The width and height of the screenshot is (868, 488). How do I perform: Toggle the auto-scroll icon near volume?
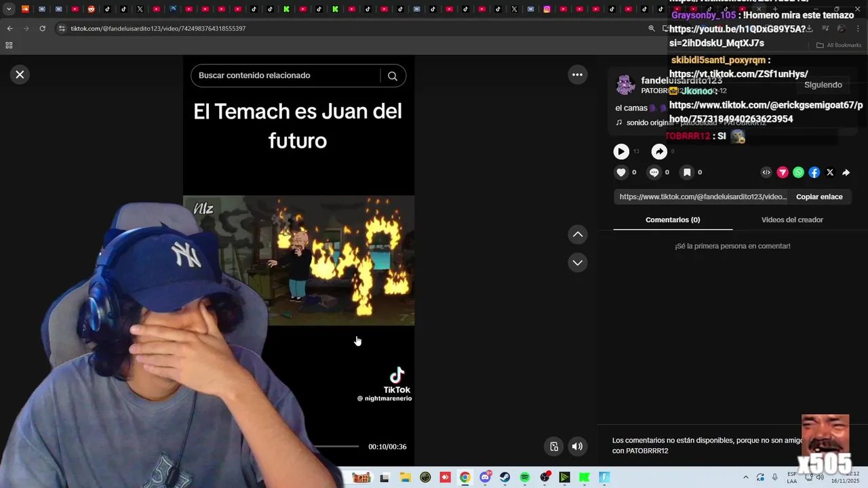tap(554, 446)
